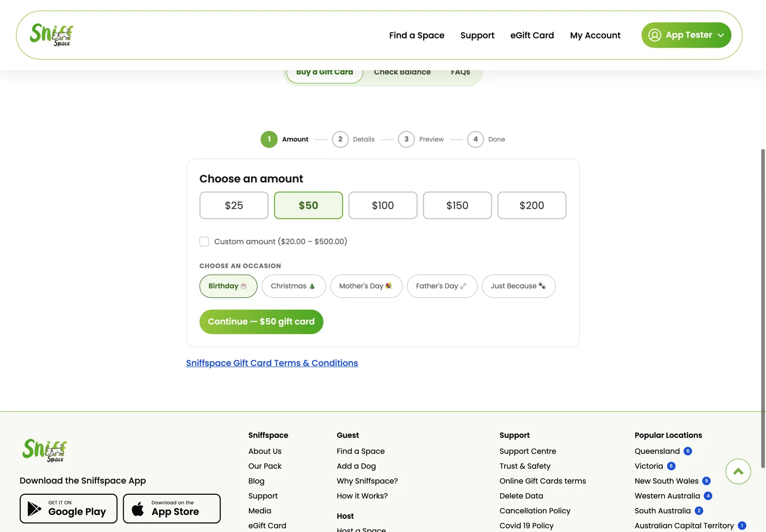Image resolution: width=766 pixels, height=532 pixels.
Task: Open the Add a Dog footer link
Action: coord(356,466)
